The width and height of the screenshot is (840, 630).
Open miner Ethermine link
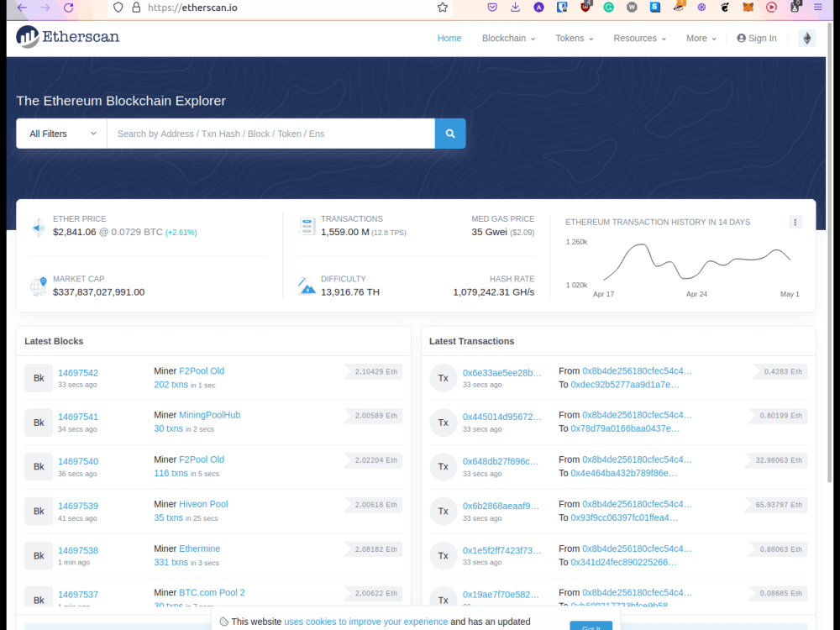[199, 549]
